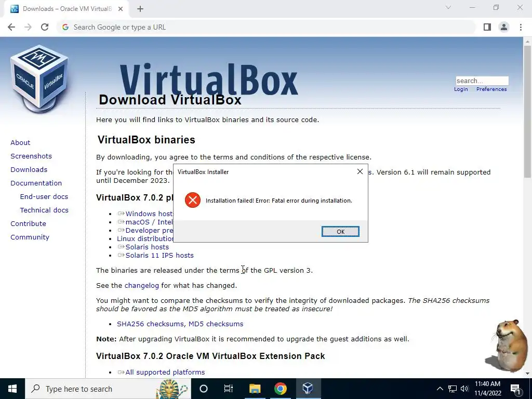The height and width of the screenshot is (399, 532).
Task: Open the notification center icon
Action: pos(515,389)
